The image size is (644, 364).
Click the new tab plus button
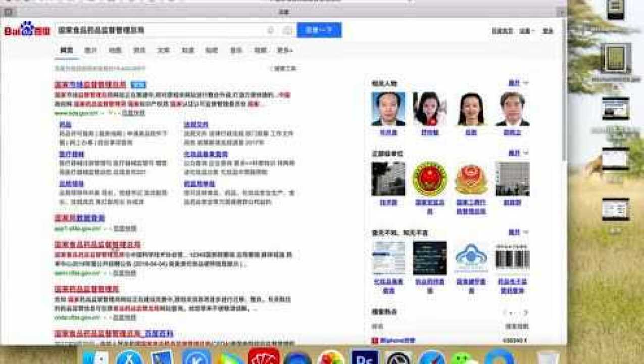click(561, 12)
